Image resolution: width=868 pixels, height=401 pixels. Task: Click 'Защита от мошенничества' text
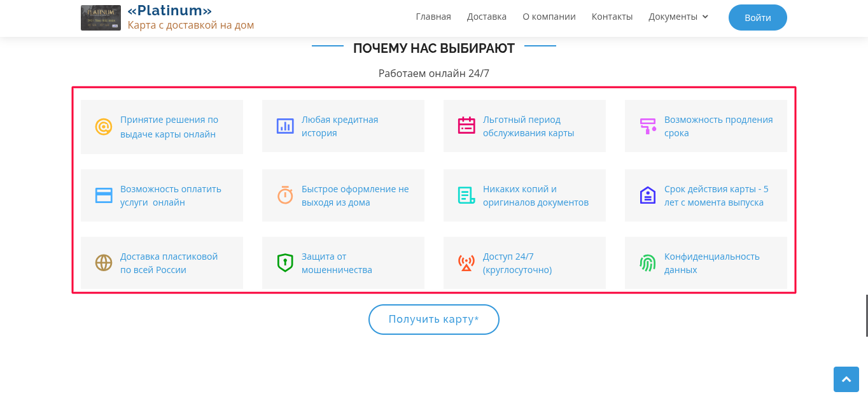[337, 263]
